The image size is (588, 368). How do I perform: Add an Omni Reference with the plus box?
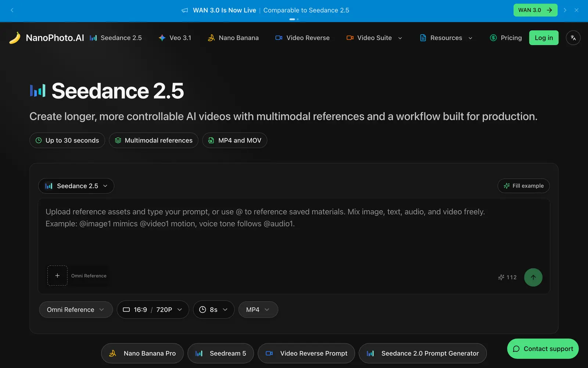click(57, 276)
